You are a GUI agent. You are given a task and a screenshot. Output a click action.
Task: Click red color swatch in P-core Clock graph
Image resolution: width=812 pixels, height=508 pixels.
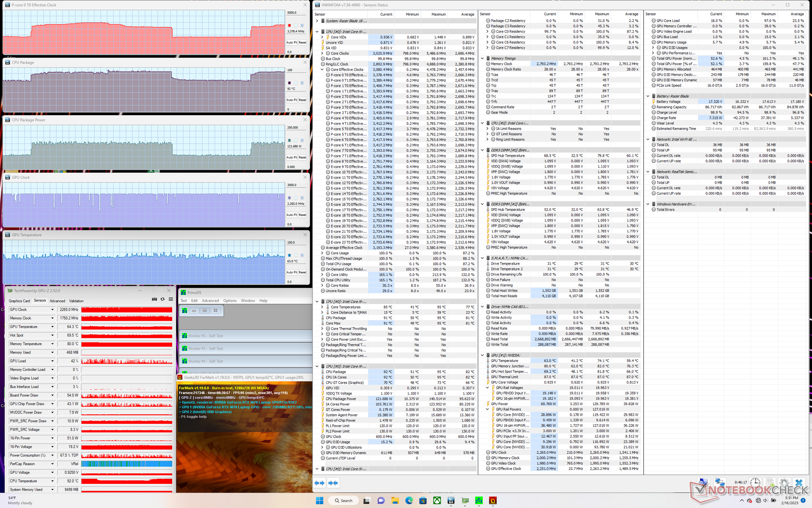coord(290,25)
